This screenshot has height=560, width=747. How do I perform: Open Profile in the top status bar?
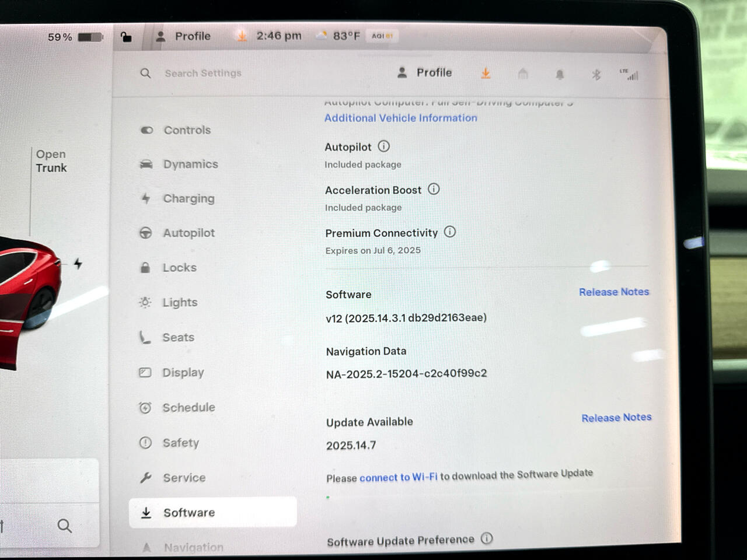(x=183, y=36)
